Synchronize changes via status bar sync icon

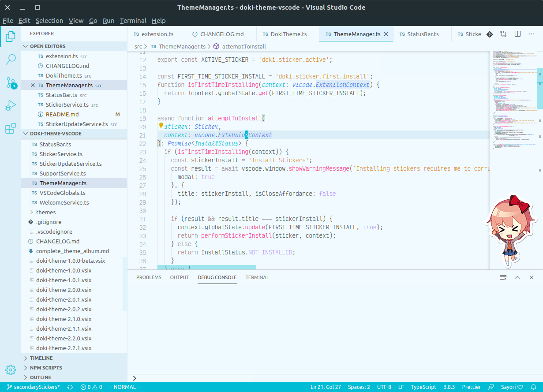click(70, 387)
